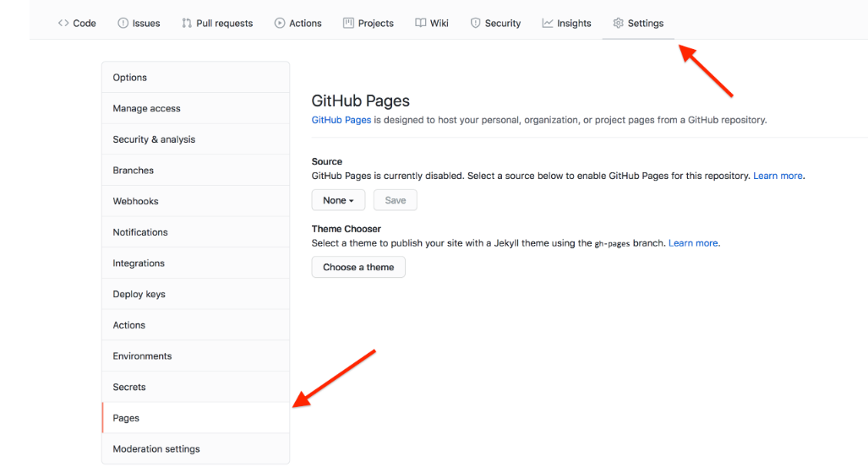Go to Environments settings
Screen dimensions: 868x467
(x=195, y=356)
